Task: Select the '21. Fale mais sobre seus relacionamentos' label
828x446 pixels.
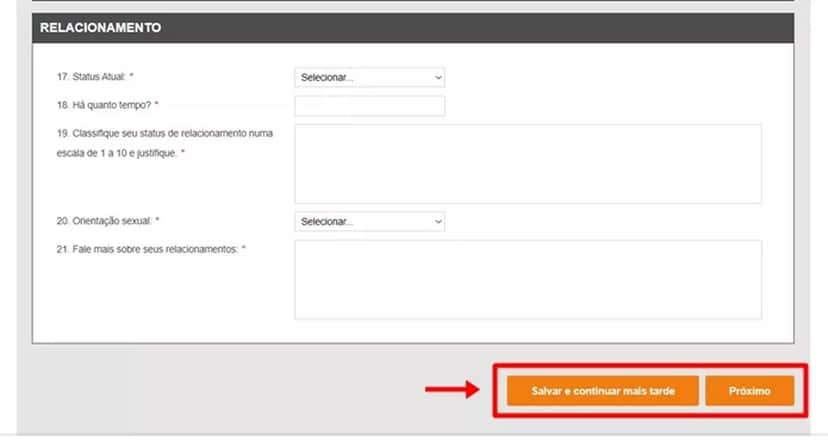Action: (151, 249)
